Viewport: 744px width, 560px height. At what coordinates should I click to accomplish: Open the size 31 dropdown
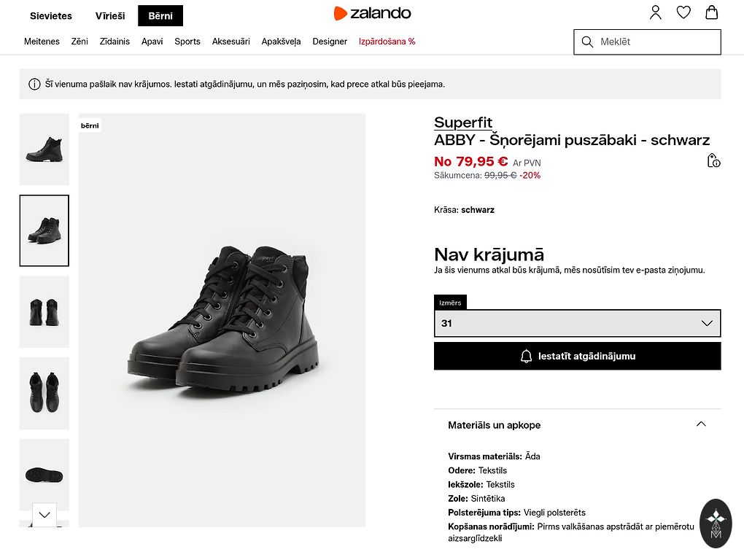pos(577,323)
